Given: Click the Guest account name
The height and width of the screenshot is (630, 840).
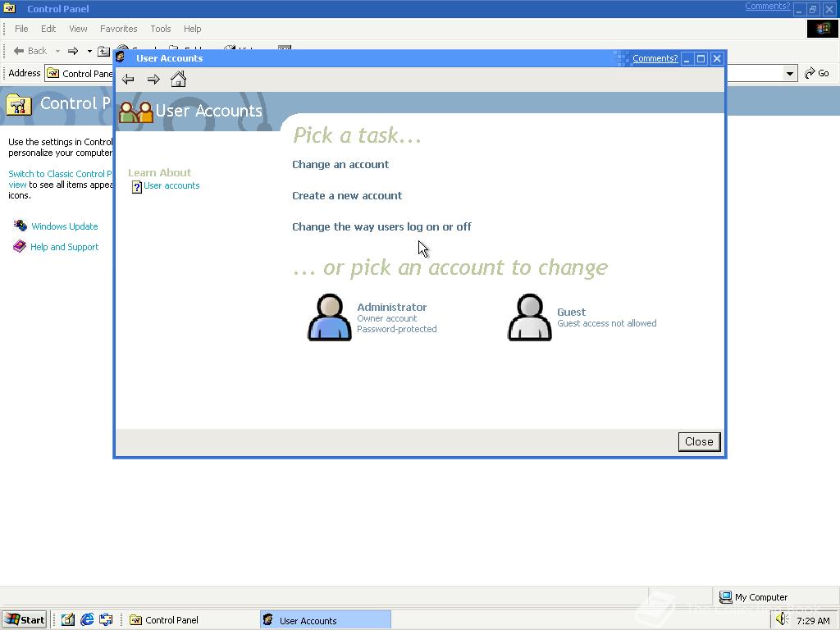Looking at the screenshot, I should pos(571,312).
